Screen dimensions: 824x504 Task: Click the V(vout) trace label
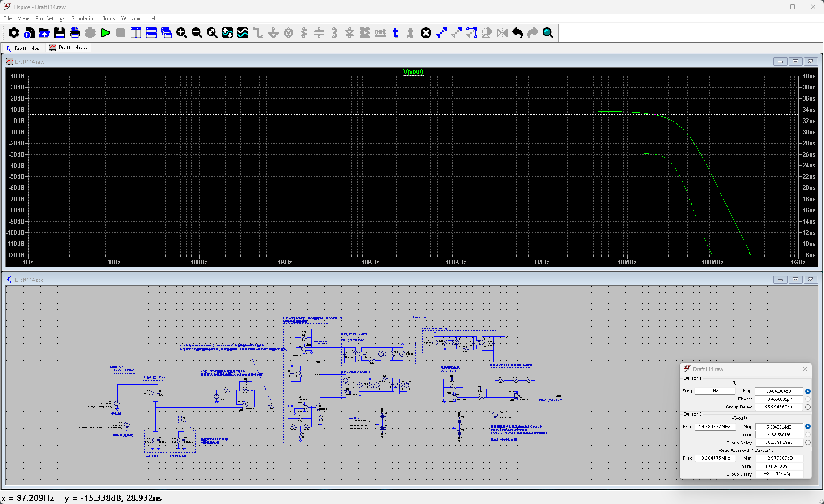(413, 72)
